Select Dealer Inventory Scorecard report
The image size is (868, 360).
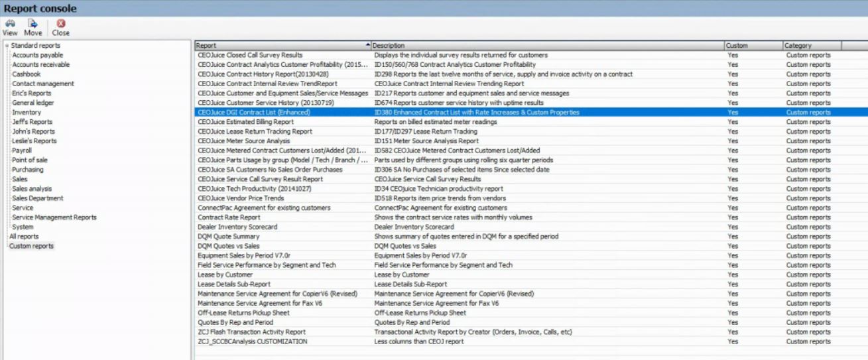click(237, 227)
